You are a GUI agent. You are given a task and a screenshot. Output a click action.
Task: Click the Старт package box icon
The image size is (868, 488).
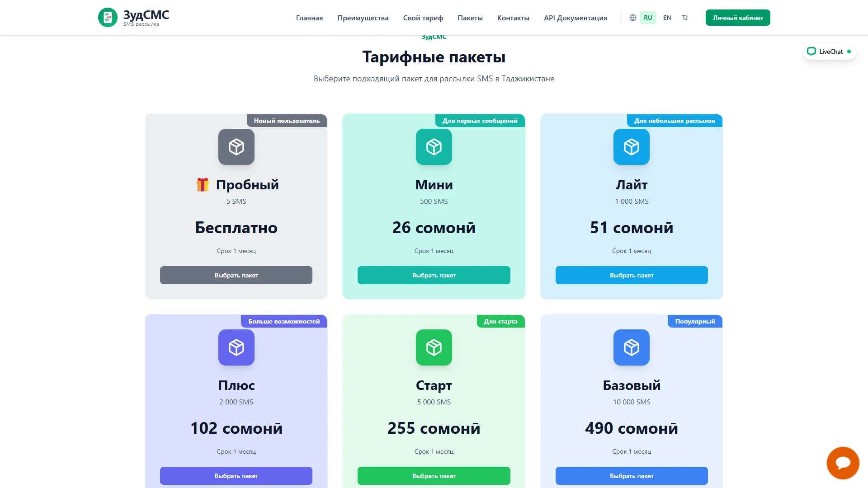click(434, 347)
